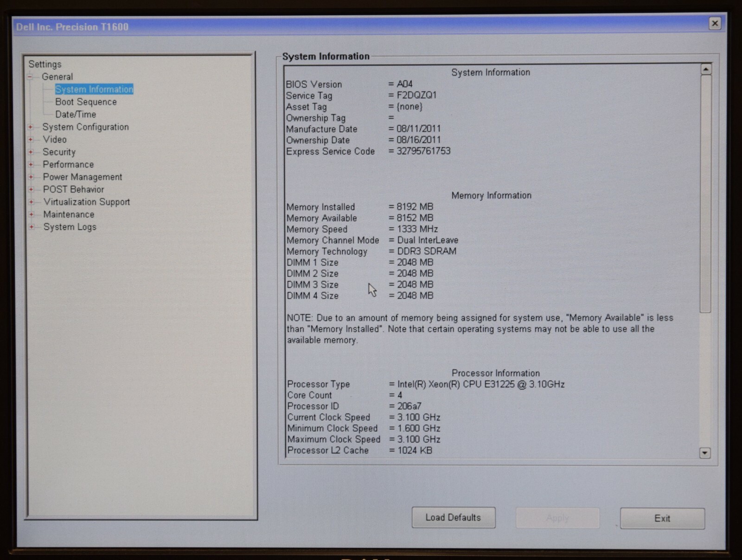This screenshot has height=560, width=742.
Task: Expand the Security section
Action: tap(31, 152)
